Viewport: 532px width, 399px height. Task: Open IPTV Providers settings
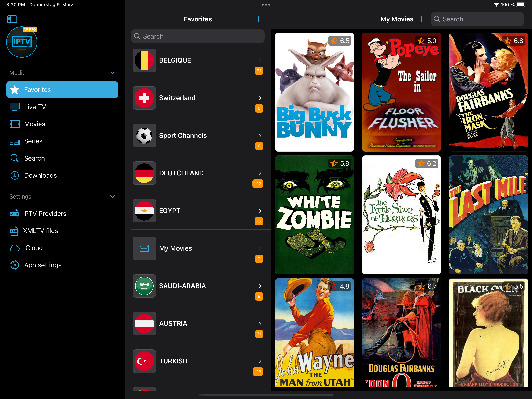click(x=44, y=214)
